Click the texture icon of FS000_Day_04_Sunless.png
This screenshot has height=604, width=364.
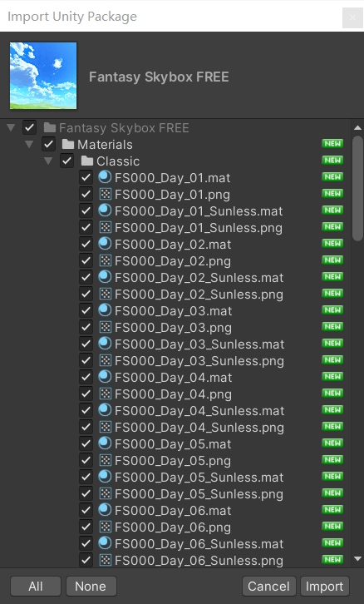point(105,427)
